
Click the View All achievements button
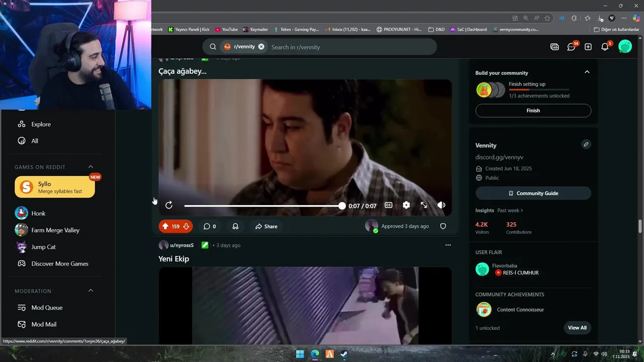click(577, 328)
